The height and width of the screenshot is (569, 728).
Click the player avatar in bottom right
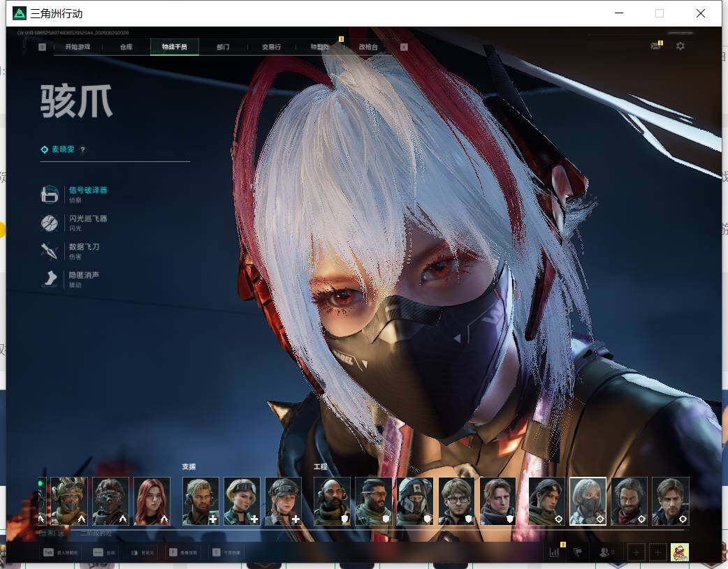tap(680, 552)
